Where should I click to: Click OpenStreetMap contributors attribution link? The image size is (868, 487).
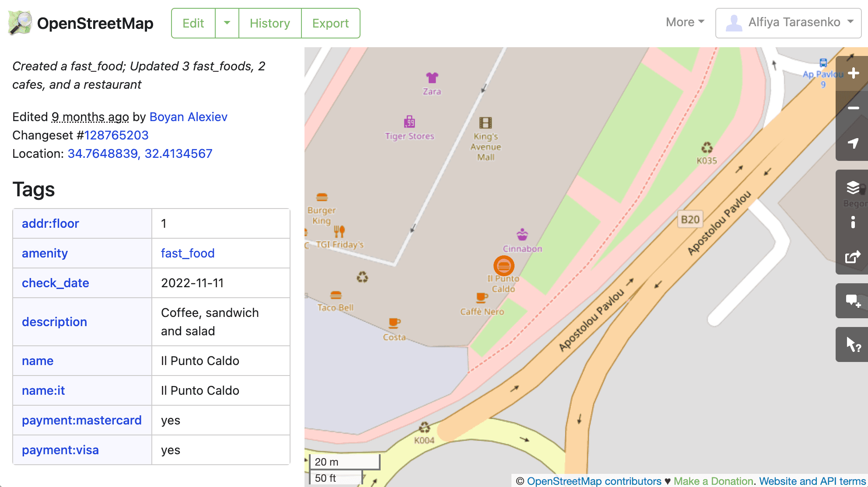click(594, 481)
